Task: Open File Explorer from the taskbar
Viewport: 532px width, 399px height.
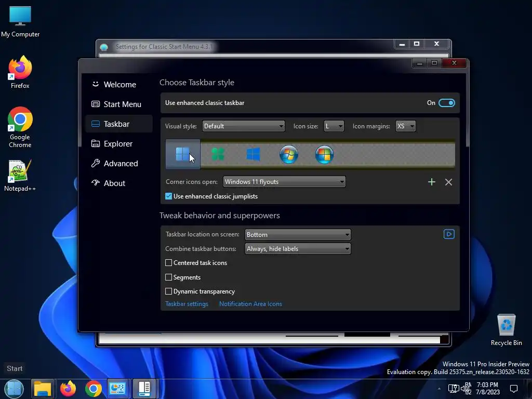Action: [x=43, y=389]
